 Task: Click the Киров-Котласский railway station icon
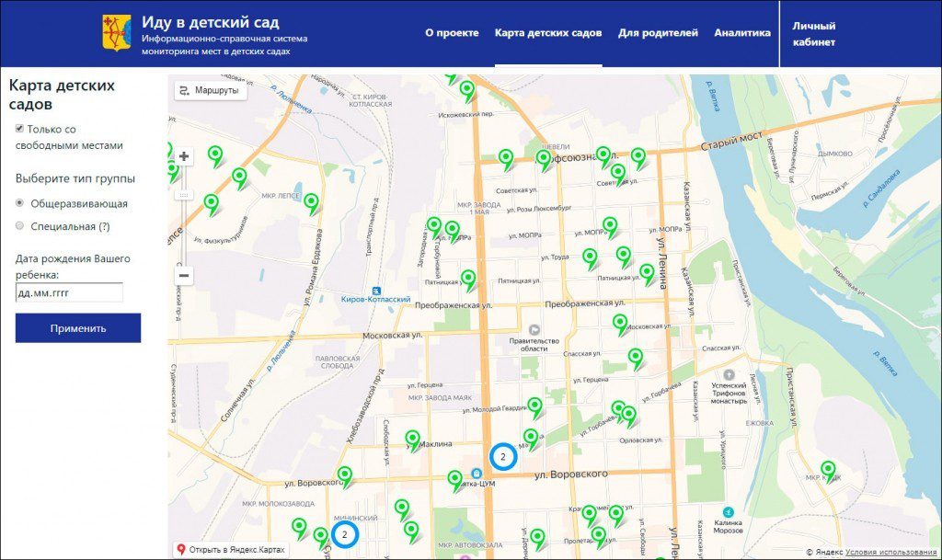click(375, 288)
